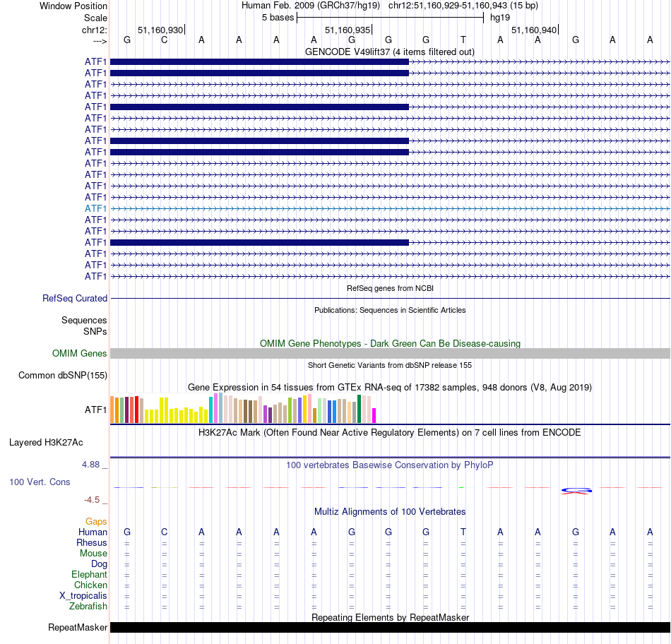Click the magenta last bar in GTEx chart
The image size is (671, 644).
(x=374, y=415)
